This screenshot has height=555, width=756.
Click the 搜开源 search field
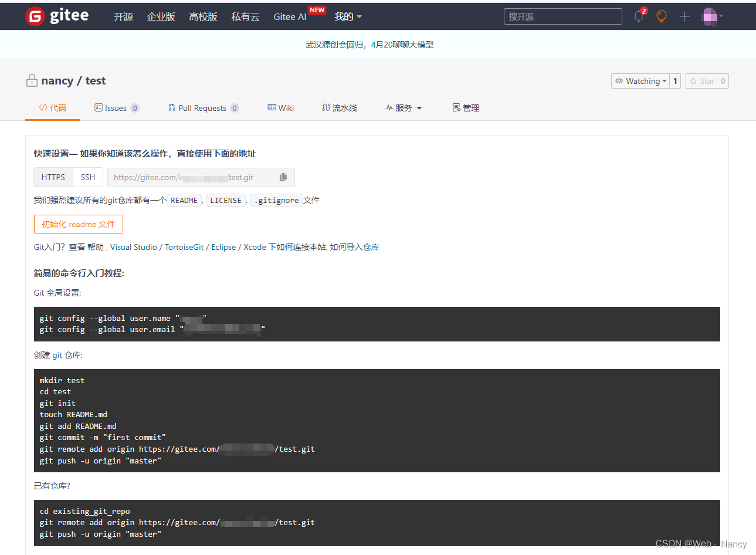coord(562,16)
